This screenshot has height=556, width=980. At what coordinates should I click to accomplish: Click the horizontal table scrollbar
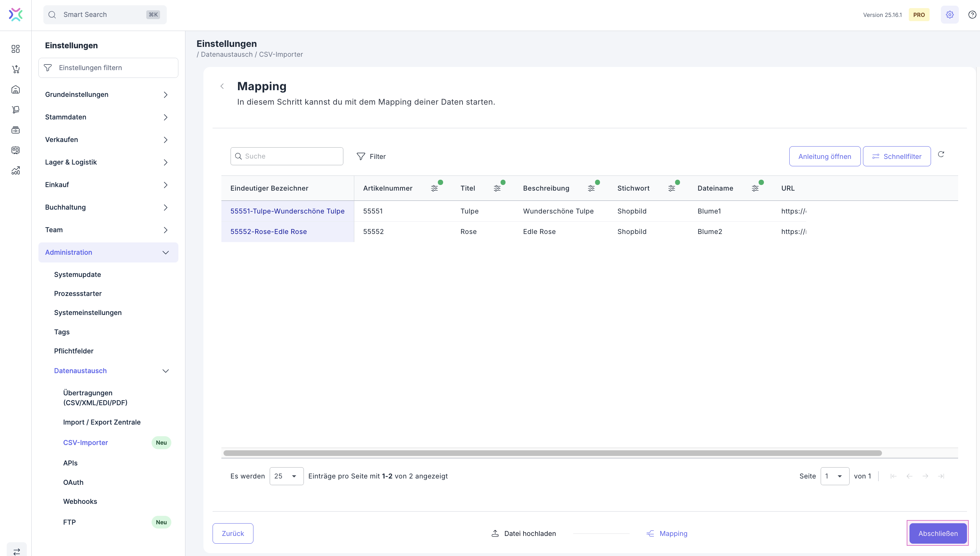(552, 453)
